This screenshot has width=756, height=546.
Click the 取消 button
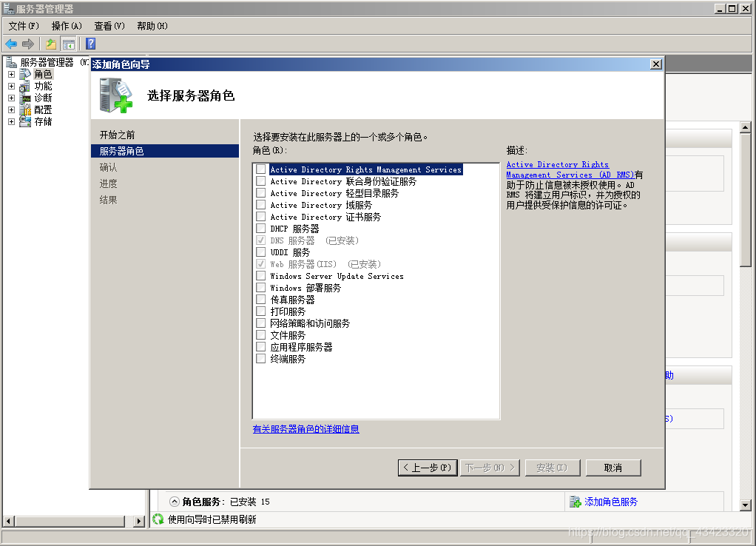(613, 468)
